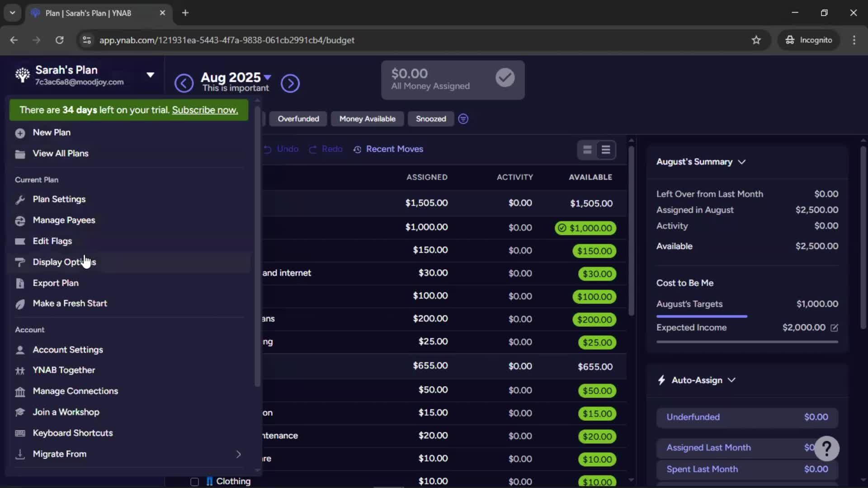Screen dimensions: 868x488
Task: Click the $30.00 assigned amount
Action: pyautogui.click(x=433, y=273)
